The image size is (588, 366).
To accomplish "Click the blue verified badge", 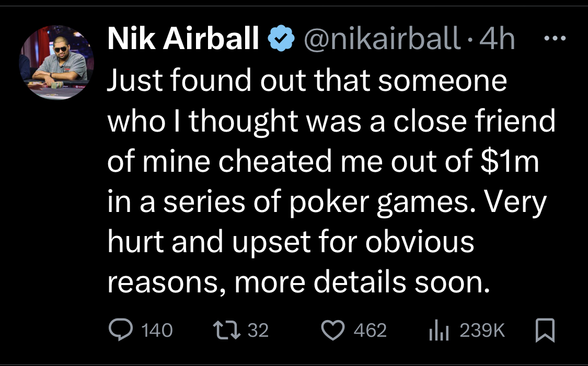I will (x=281, y=38).
